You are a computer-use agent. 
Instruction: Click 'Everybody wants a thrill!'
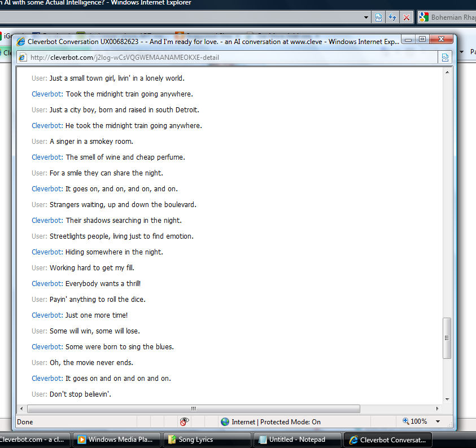103,283
